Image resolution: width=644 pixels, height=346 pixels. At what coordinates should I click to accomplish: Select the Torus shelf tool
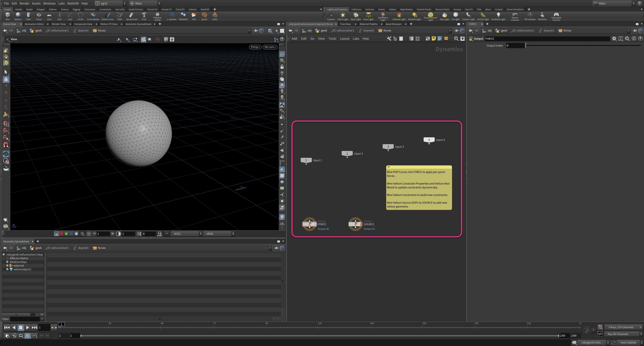39,16
